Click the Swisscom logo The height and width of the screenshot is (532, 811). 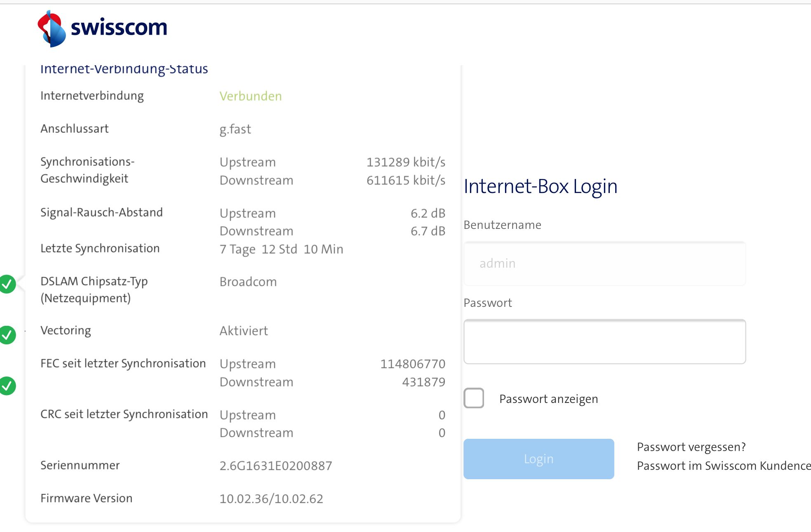(x=102, y=28)
